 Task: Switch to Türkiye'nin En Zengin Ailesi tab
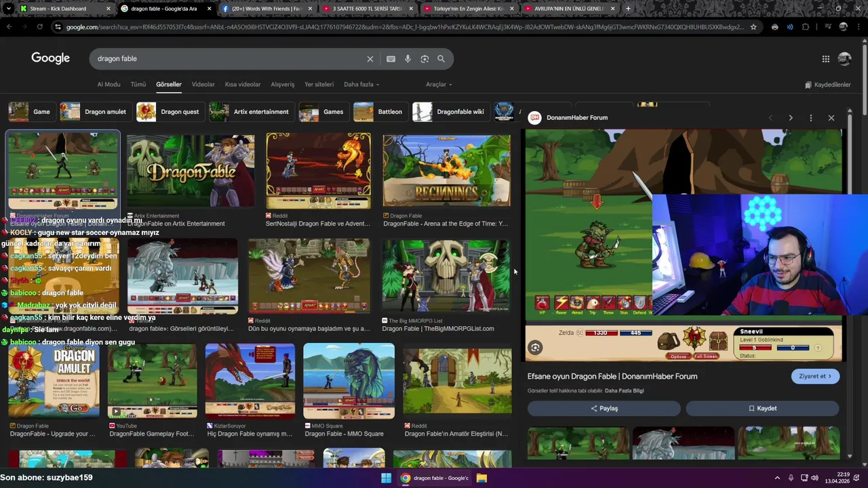coord(468,9)
